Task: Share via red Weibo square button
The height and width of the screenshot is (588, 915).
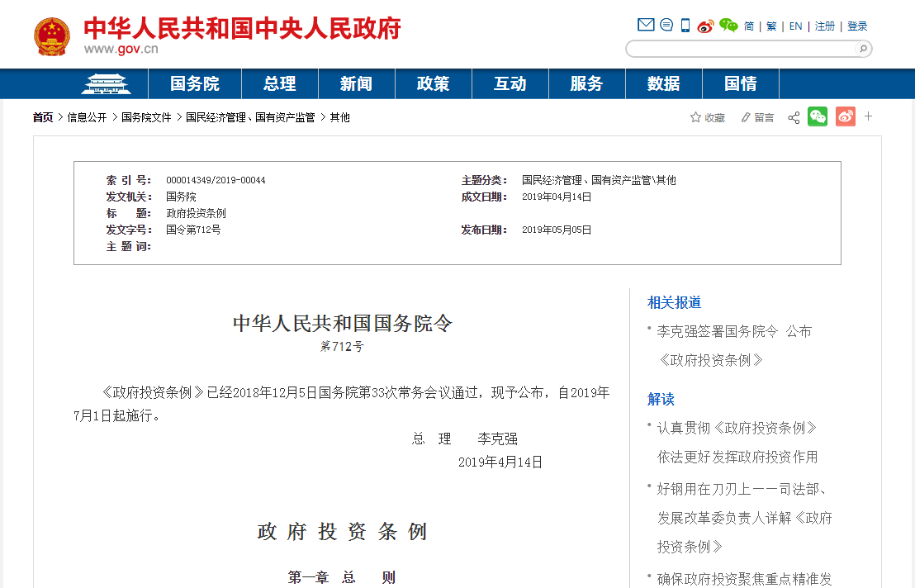Action: 845,116
